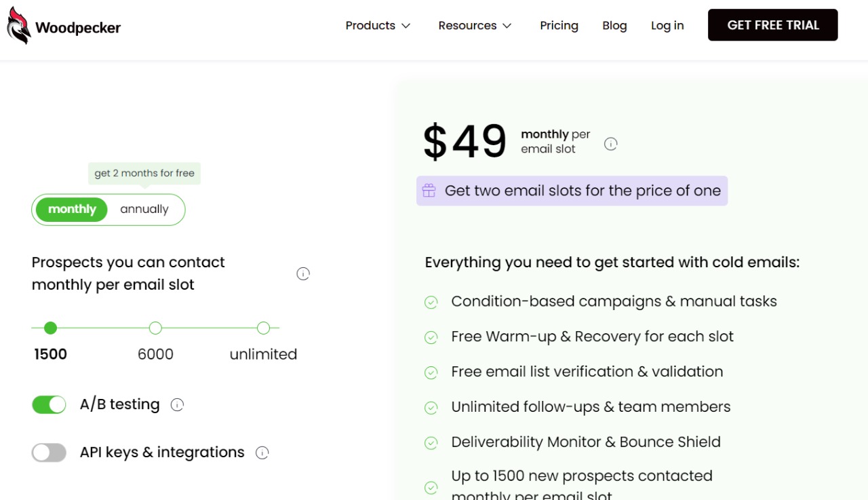This screenshot has width=868, height=500.
Task: Select the monthly billing option
Action: (72, 210)
